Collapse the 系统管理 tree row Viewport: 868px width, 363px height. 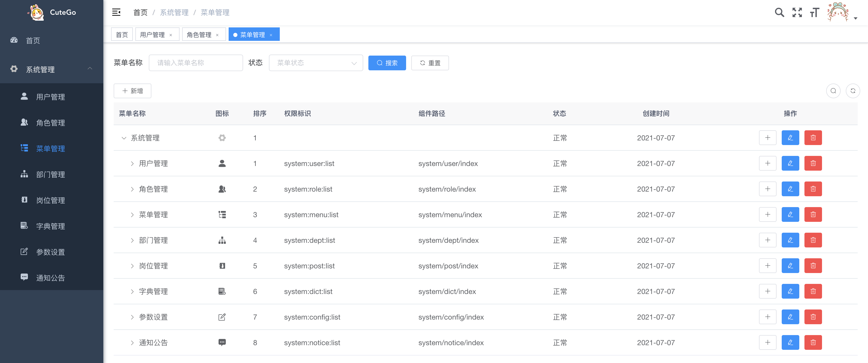tap(124, 138)
